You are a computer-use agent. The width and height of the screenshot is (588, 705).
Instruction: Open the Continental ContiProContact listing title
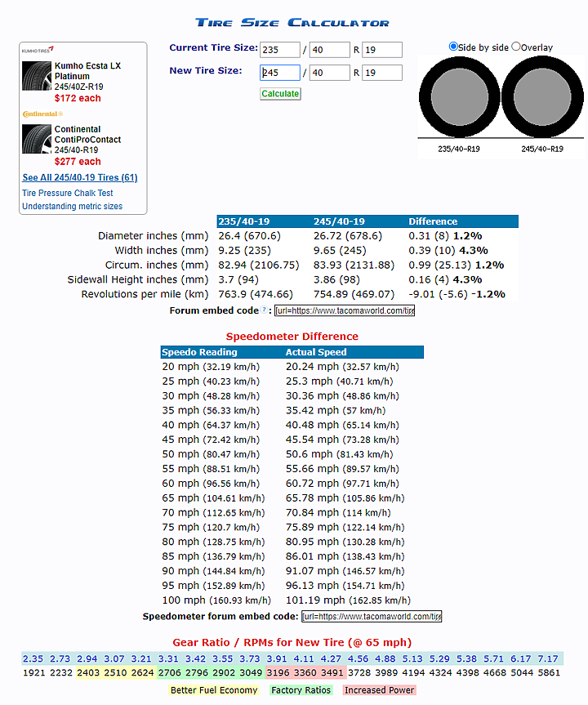point(87,135)
